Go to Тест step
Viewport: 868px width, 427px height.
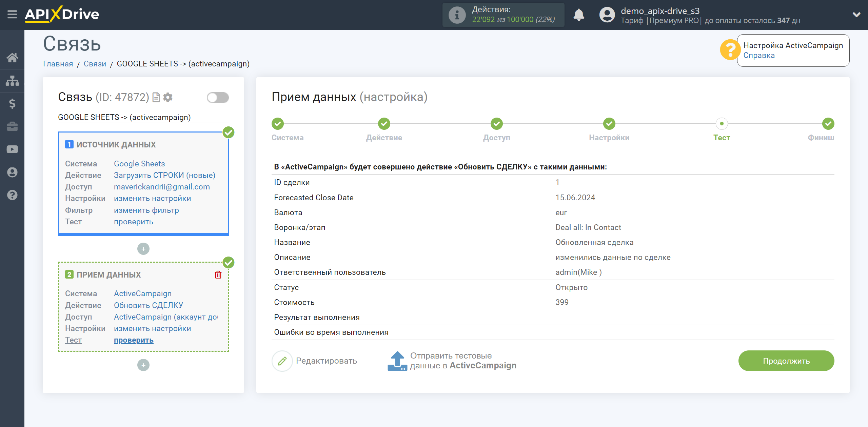722,124
